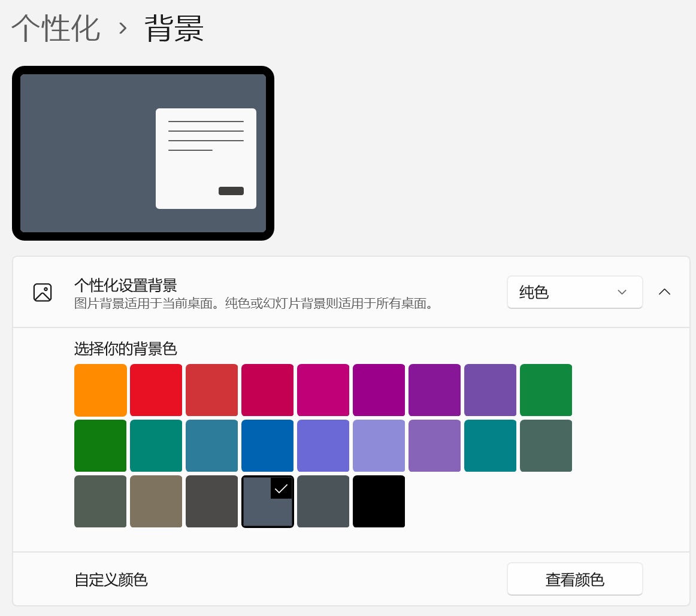Click the 个性化设置背景 title text

click(x=126, y=285)
